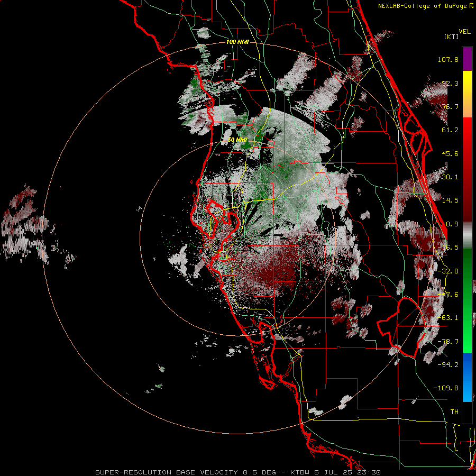Click the [KT] units label
This screenshot has height=476, width=476.
pos(452,36)
